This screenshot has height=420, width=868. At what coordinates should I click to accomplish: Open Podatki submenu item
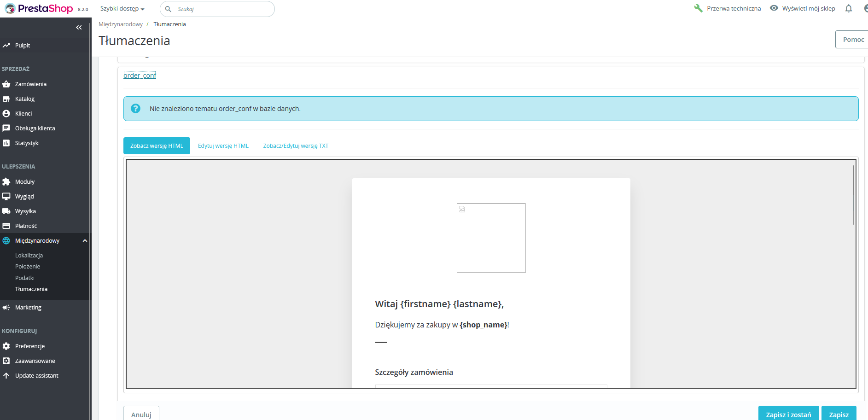[25, 278]
